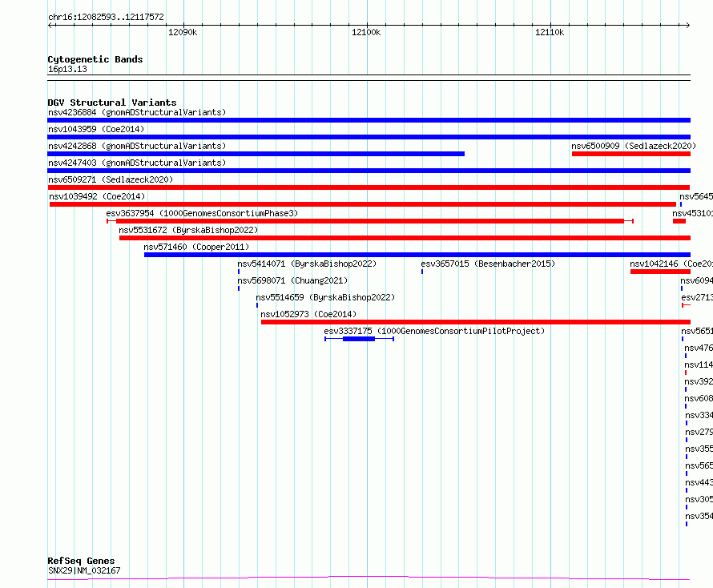Click the blue bar under nsv1043959 (Coe2014)
Screen dimensions: 713x588
coord(369,137)
